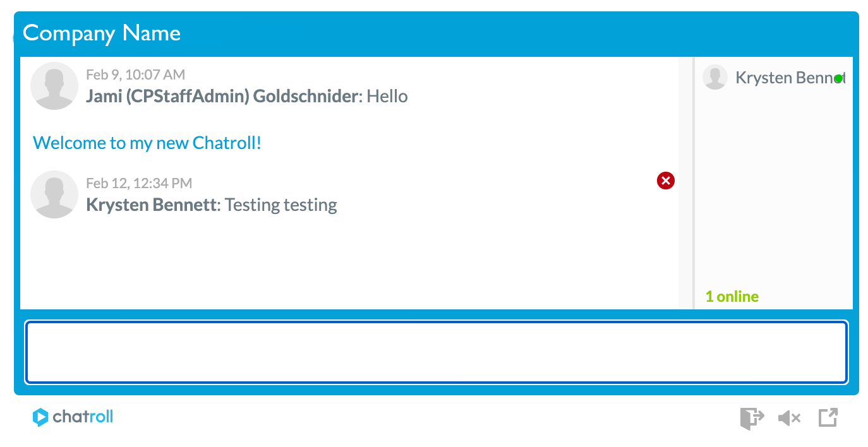Click the sidebar avatar of Krysten Bennett
868x447 pixels.
click(x=715, y=78)
